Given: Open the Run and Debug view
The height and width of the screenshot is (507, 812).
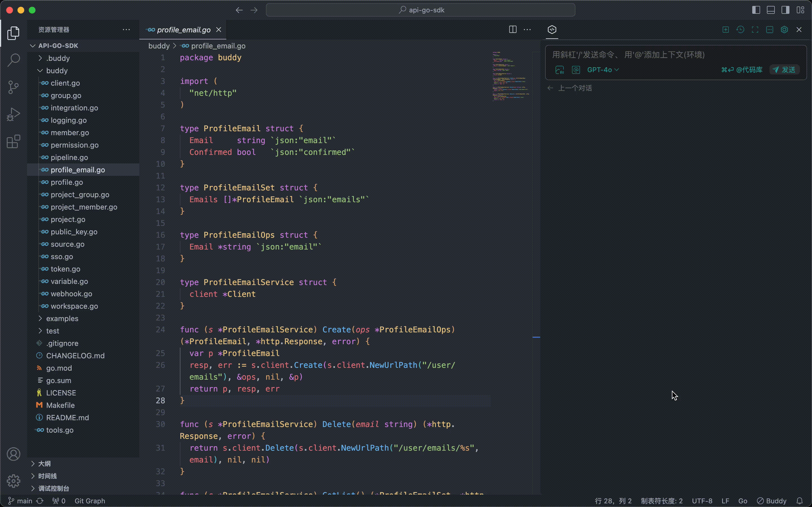Looking at the screenshot, I should [14, 114].
